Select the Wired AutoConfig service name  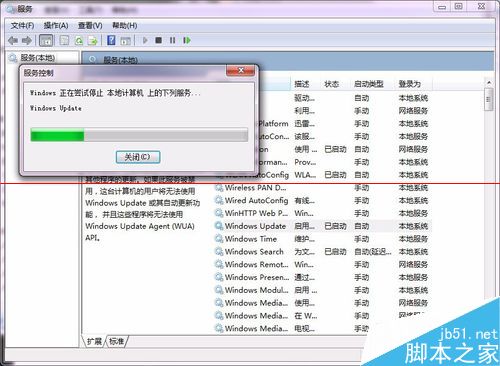coord(256,200)
